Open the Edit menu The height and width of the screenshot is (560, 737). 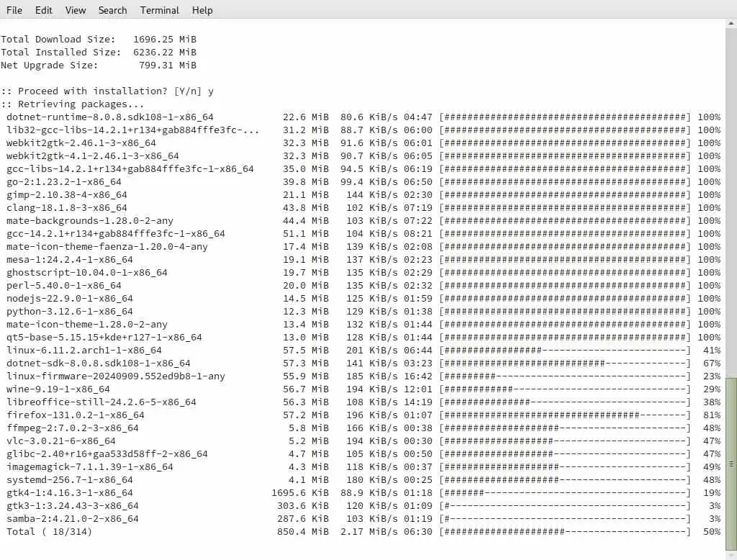[x=43, y=10]
